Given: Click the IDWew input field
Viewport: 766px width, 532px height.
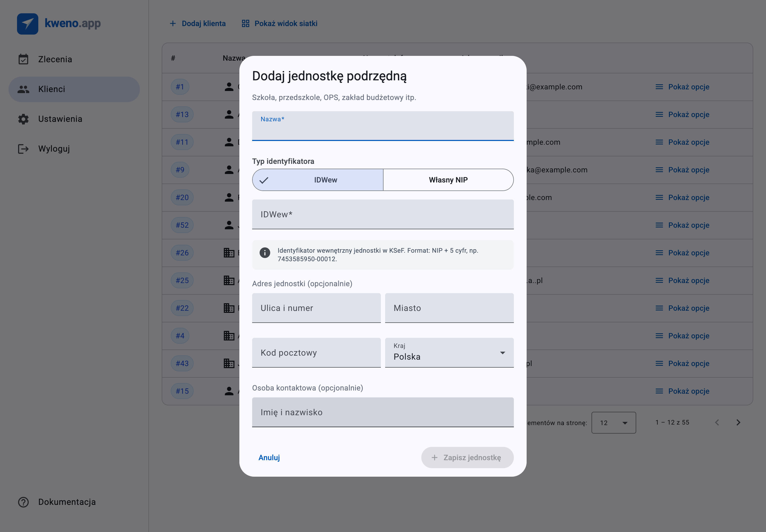Looking at the screenshot, I should (383, 214).
